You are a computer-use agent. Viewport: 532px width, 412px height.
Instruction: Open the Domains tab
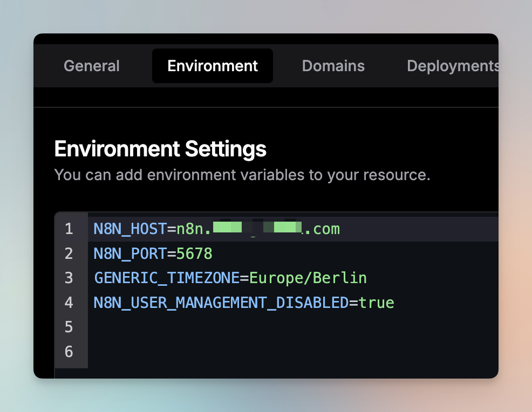click(333, 66)
